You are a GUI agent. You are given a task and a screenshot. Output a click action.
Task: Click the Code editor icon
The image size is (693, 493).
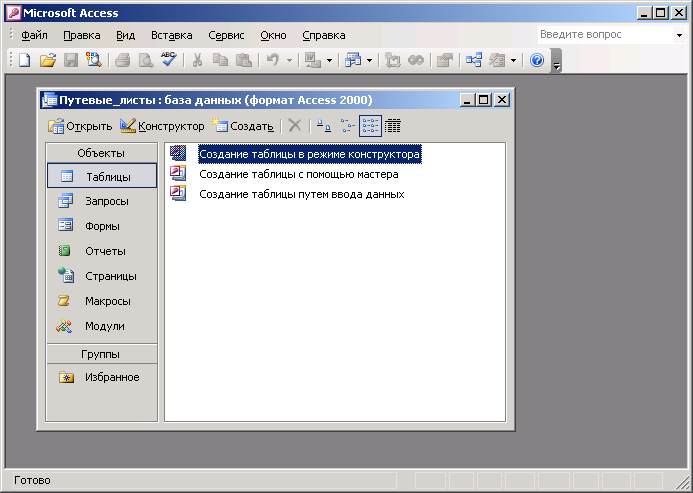(392, 60)
